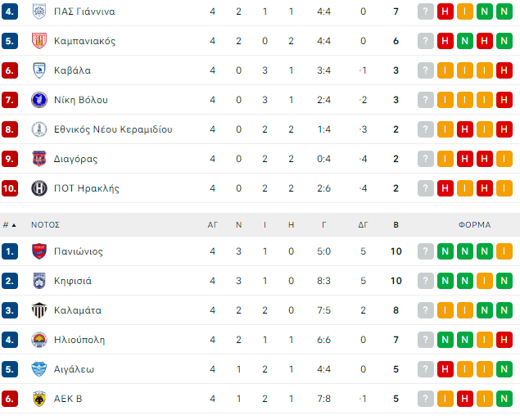Sort by the ΔΓ goal difference header

pos(363,224)
